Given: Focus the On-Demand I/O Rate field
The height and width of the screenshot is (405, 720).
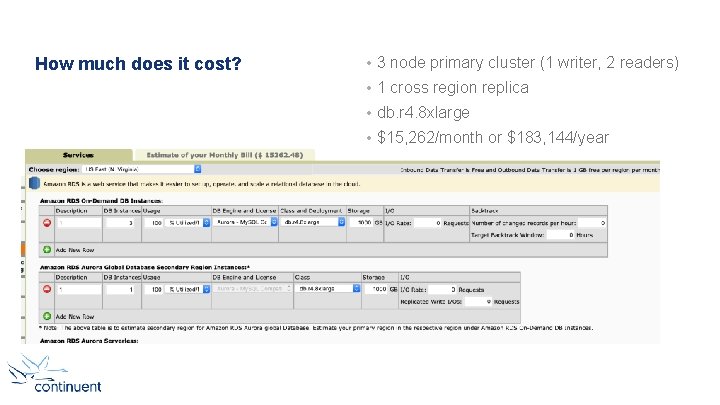Looking at the screenshot, I should point(428,223).
